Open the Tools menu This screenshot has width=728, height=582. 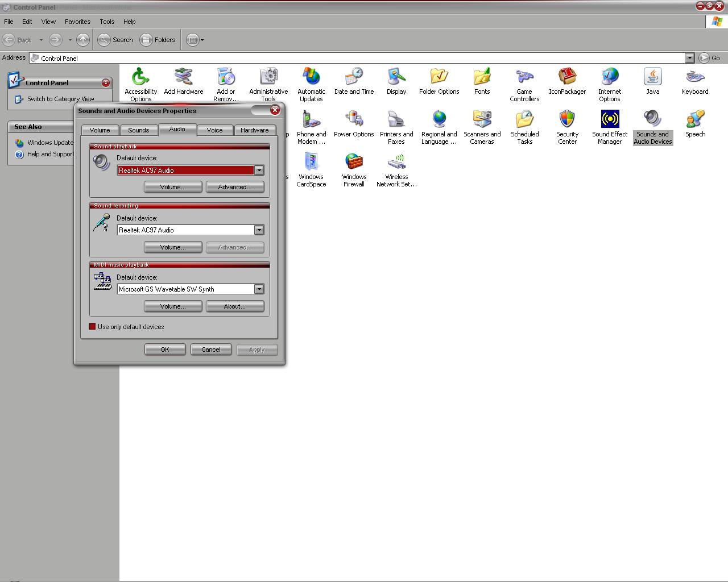(x=107, y=22)
